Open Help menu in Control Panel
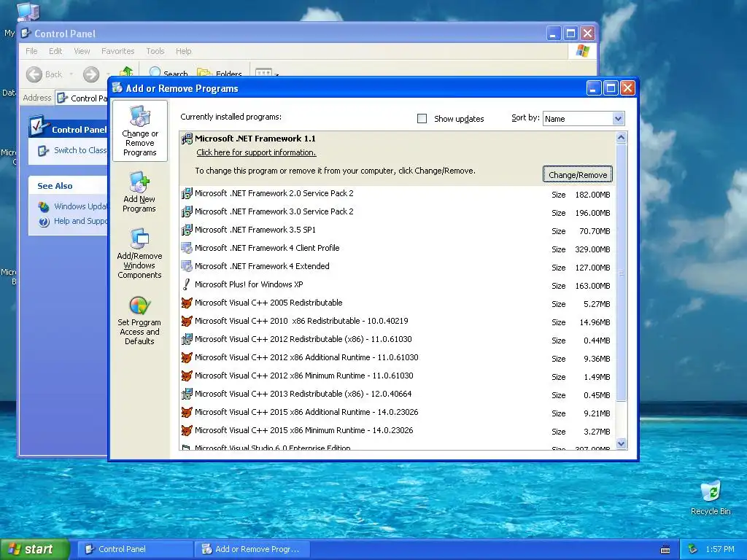 183,51
